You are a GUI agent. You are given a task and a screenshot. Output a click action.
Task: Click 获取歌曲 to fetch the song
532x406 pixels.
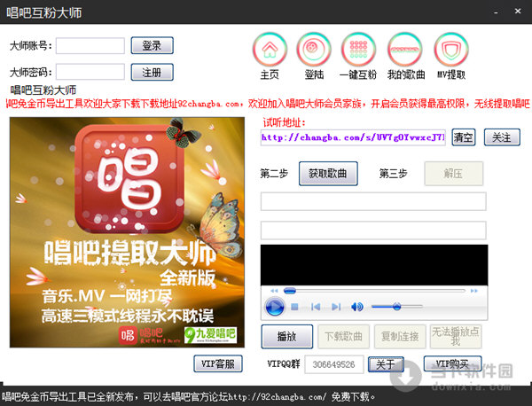pyautogui.click(x=328, y=174)
